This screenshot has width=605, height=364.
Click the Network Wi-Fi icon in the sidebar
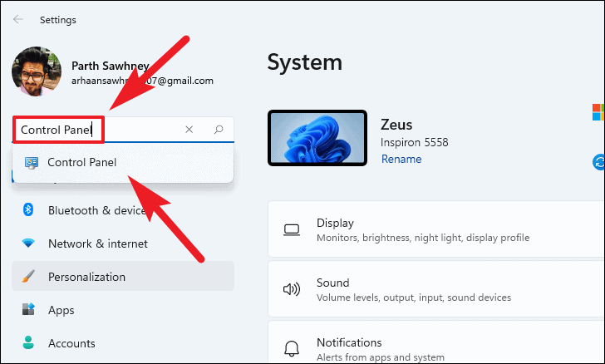(28, 243)
